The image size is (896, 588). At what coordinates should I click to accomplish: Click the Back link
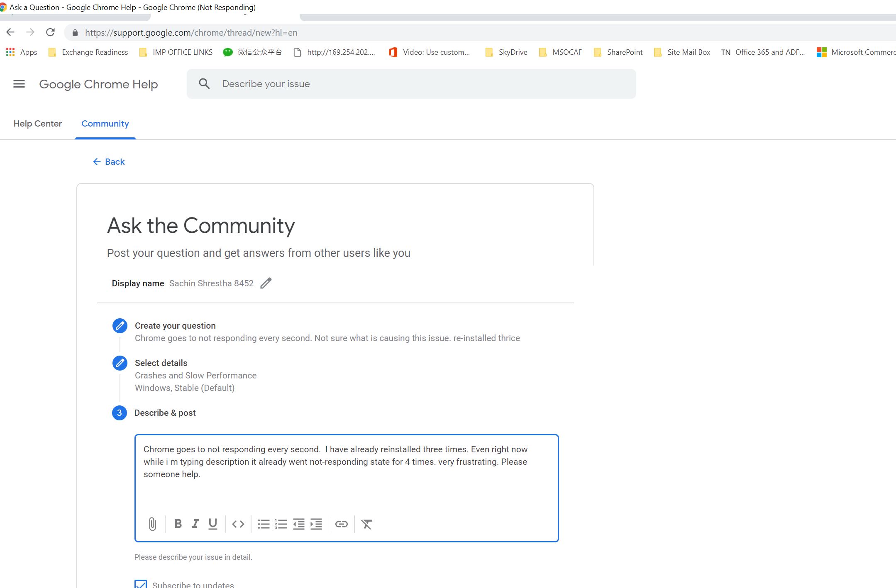pos(109,162)
